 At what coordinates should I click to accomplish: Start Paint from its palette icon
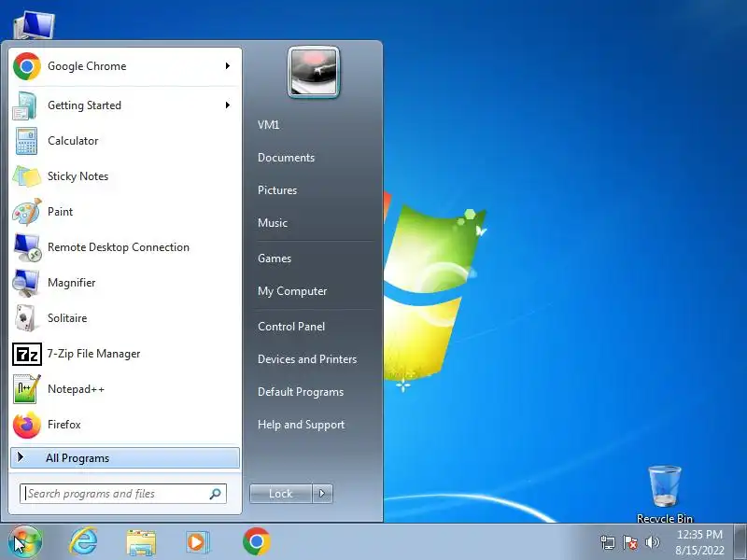coord(27,212)
